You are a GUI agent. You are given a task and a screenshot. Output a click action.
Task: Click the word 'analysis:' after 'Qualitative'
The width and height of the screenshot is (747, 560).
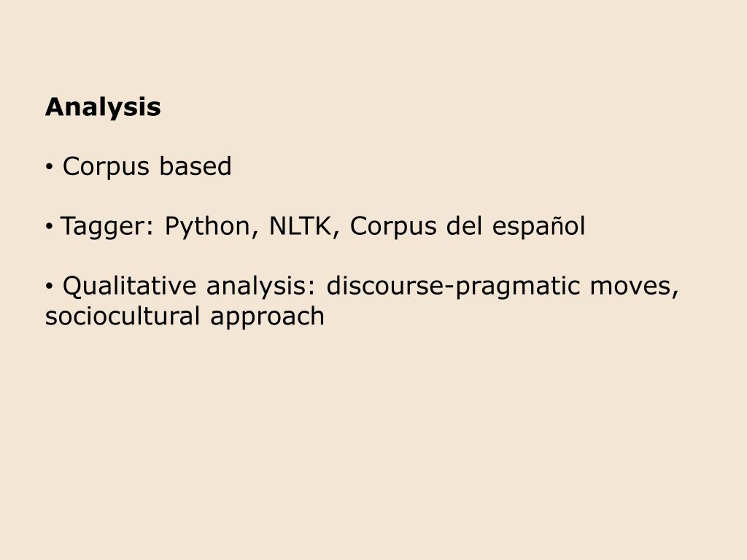pos(262,287)
